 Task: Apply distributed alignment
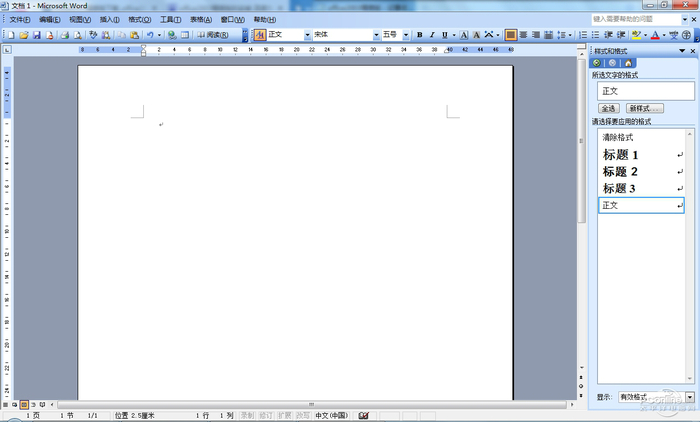coord(549,35)
